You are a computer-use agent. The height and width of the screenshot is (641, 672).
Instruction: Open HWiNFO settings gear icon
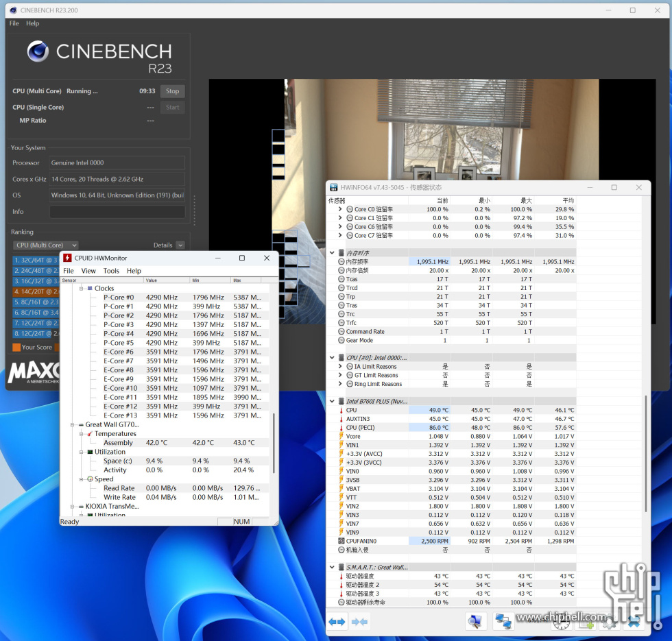click(609, 622)
